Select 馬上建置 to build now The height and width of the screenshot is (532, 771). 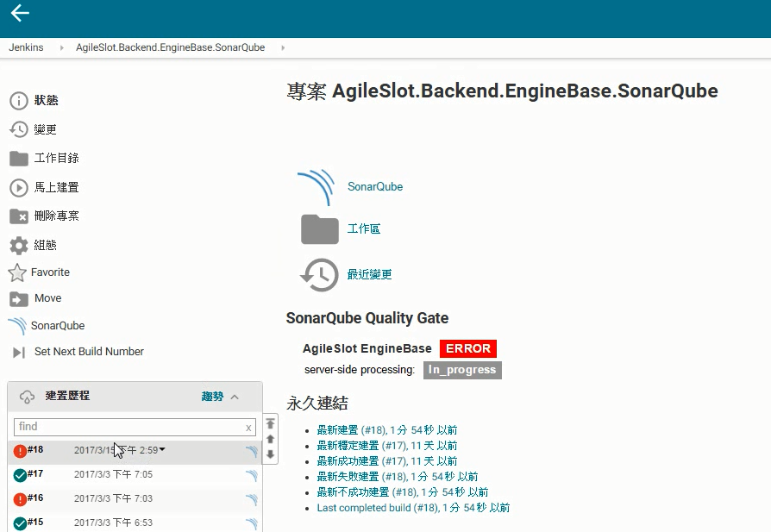coord(57,188)
